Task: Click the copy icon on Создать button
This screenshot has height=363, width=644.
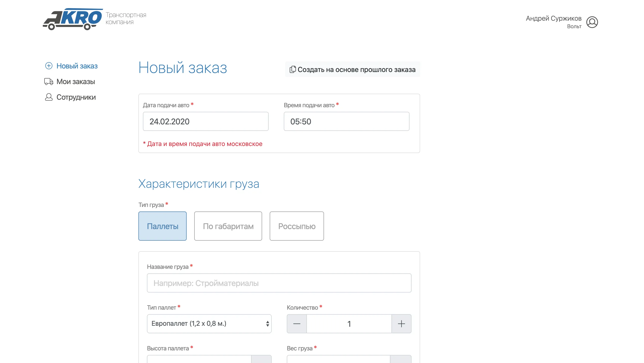Action: 293,69
